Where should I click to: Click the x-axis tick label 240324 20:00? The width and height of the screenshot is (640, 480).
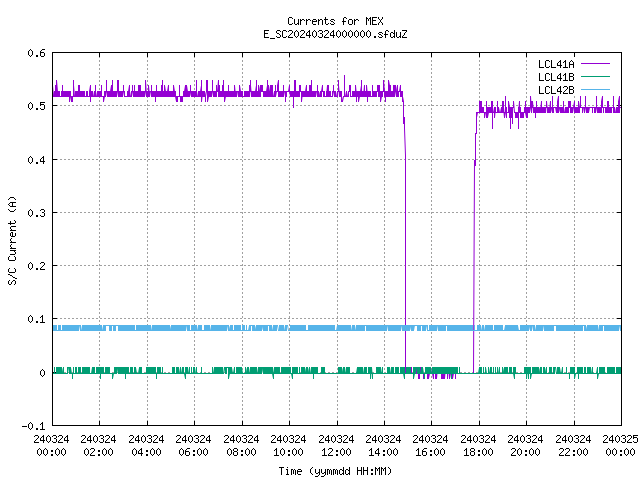pyautogui.click(x=525, y=446)
